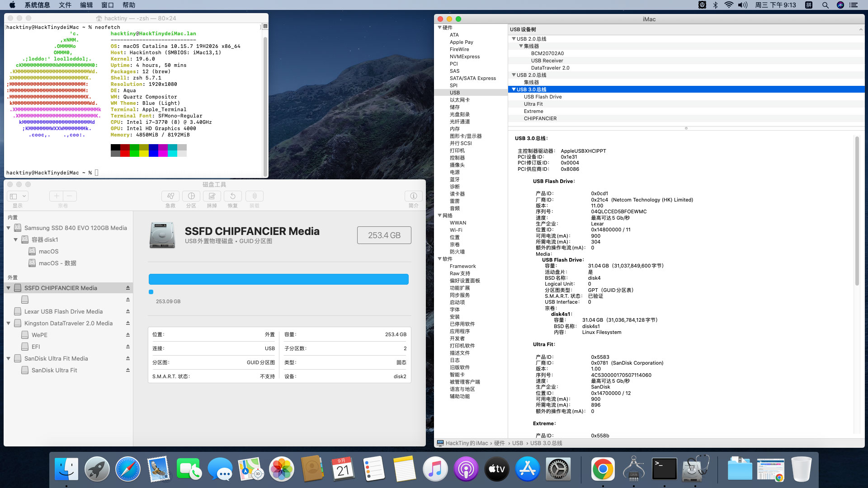The image size is (868, 488).
Task: Open the 文件 menu in menu bar
Action: [x=65, y=5]
